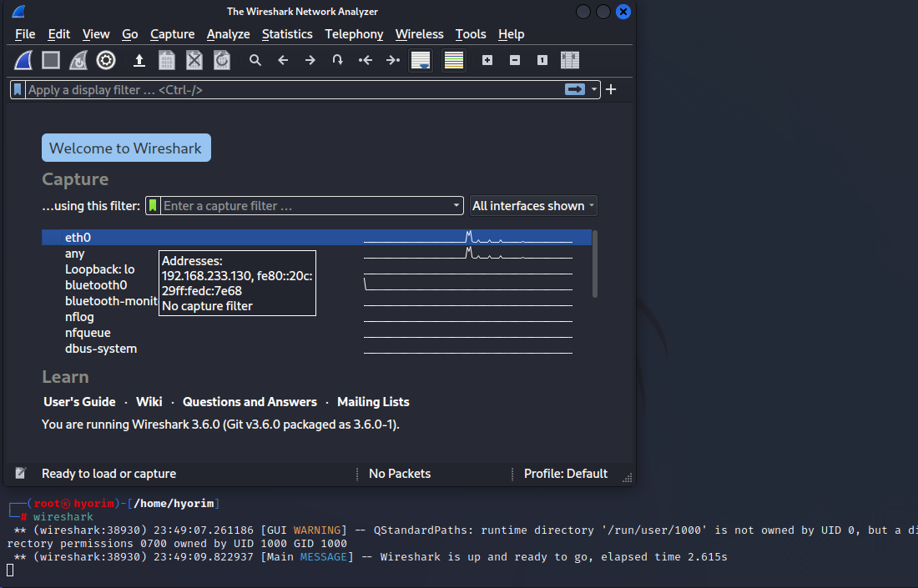Reset text to normal size icon
918x588 pixels.
click(542, 60)
